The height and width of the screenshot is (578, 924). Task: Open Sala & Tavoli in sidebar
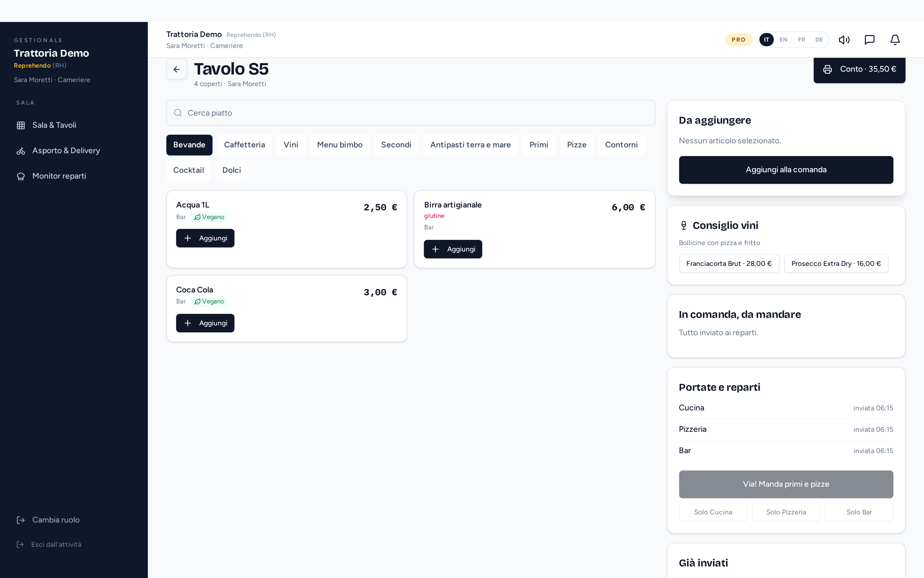pyautogui.click(x=74, y=125)
